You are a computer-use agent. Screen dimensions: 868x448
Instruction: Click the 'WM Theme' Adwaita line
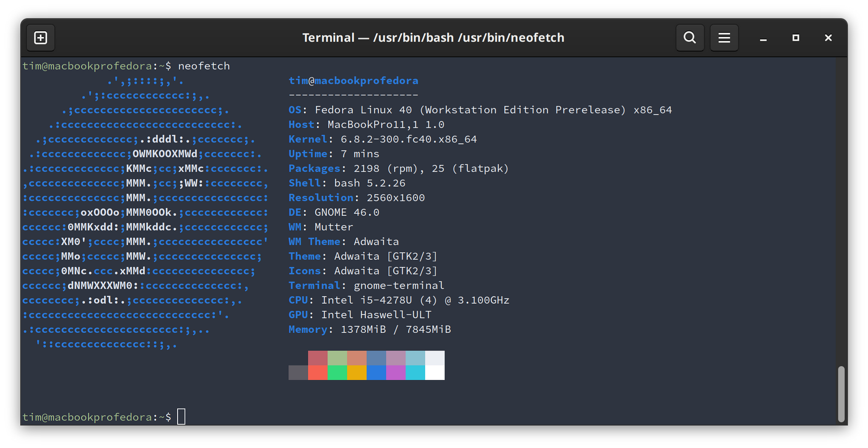[x=344, y=242]
